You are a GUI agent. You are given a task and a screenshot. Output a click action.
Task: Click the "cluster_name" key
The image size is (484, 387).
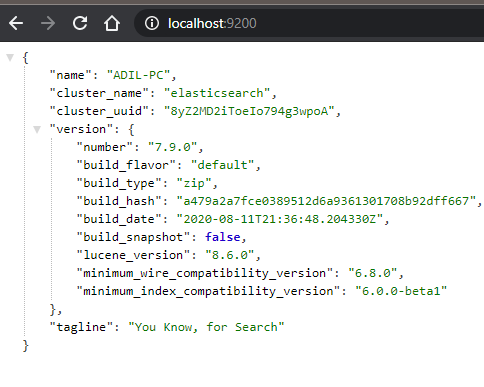coord(99,93)
